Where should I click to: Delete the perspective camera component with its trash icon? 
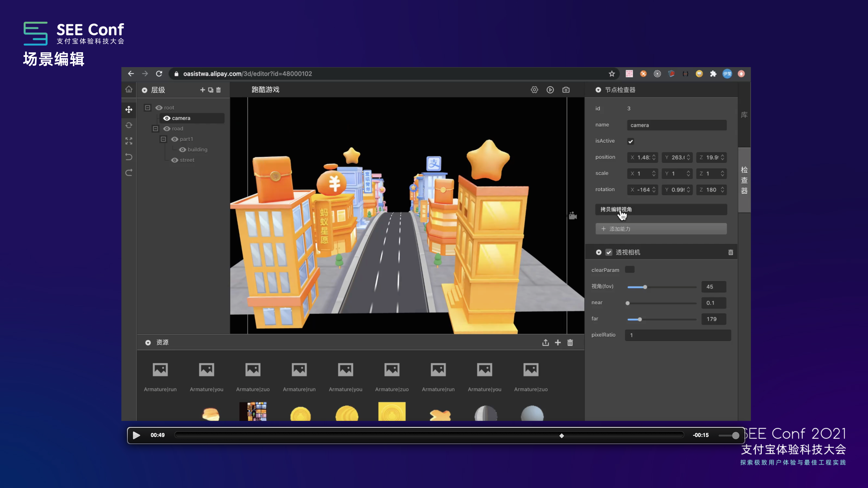coord(731,252)
